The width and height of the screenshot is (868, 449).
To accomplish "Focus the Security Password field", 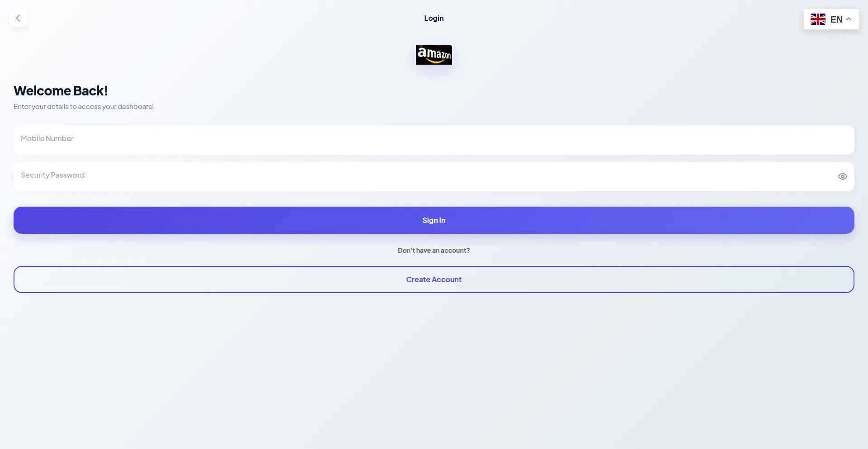I will coord(434,176).
